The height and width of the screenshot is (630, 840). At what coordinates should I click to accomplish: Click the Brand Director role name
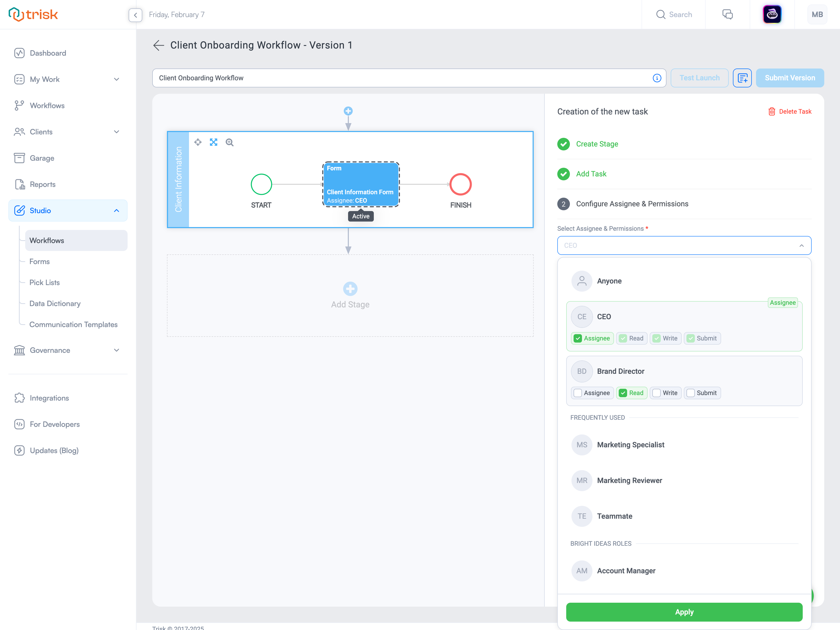tap(621, 371)
